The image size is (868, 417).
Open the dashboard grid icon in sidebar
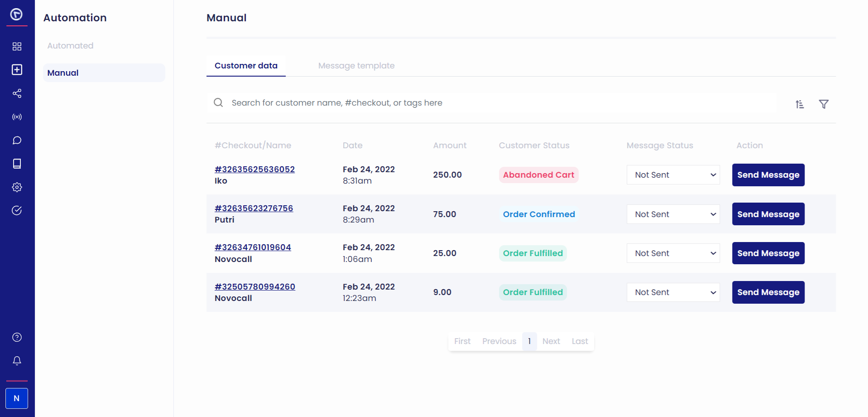[x=17, y=46]
